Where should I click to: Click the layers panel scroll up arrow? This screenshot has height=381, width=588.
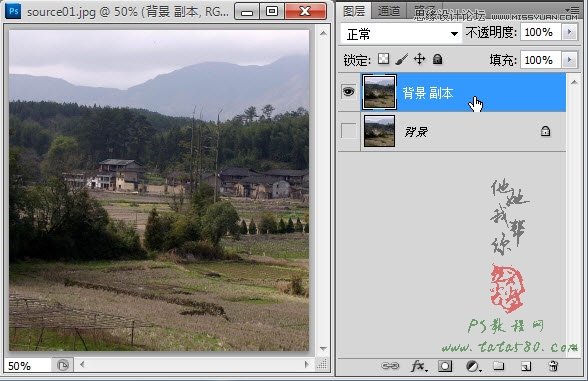(x=574, y=82)
